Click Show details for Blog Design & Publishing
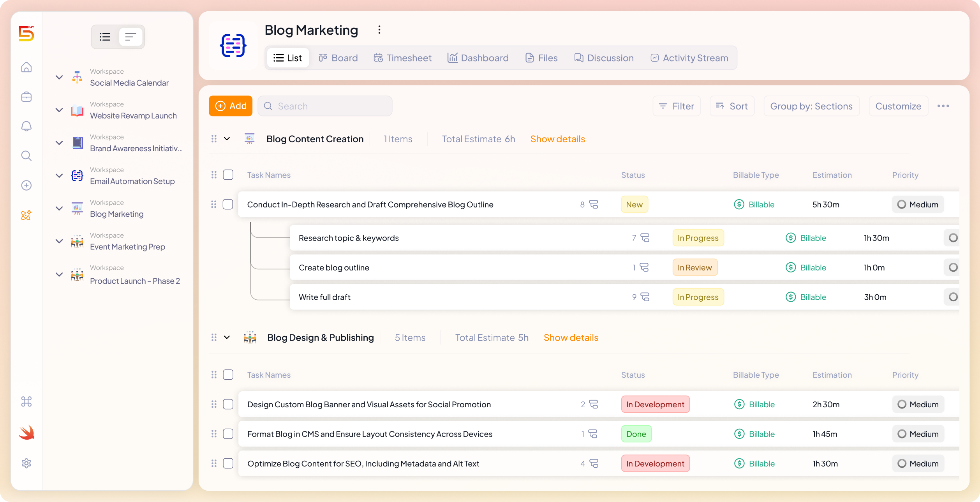The image size is (980, 502). (571, 338)
